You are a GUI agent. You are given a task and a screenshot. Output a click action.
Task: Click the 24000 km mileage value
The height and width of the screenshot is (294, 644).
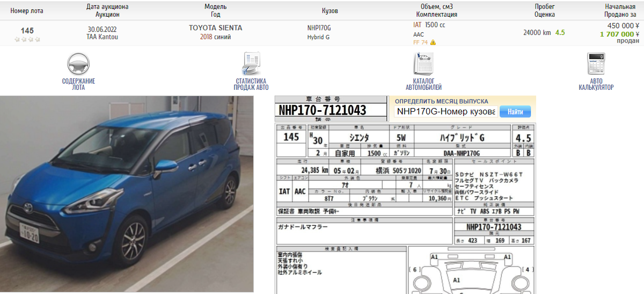(537, 32)
